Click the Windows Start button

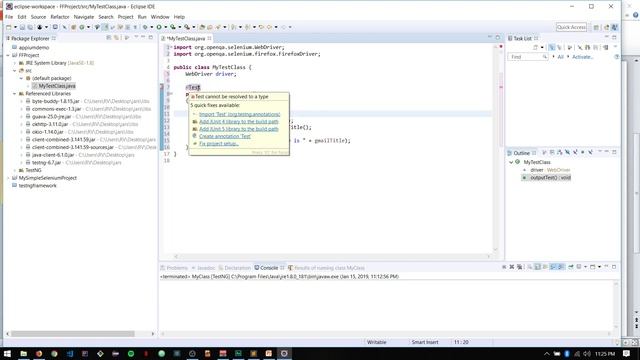point(7,353)
